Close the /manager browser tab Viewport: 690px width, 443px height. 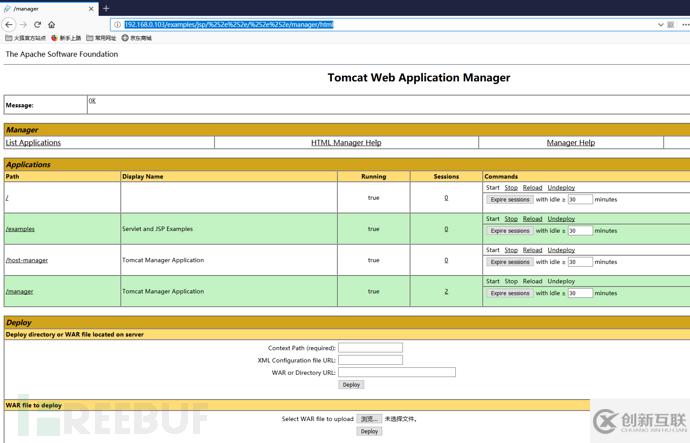91,9
